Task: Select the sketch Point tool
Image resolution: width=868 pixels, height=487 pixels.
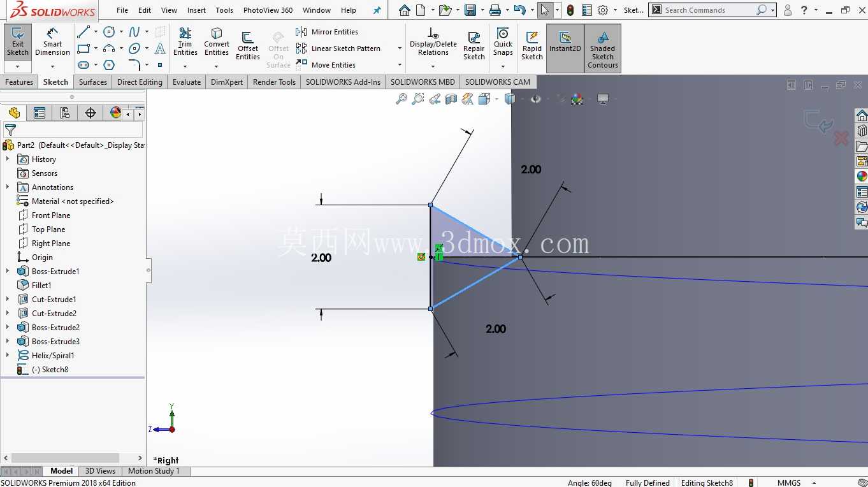Action: [160, 65]
